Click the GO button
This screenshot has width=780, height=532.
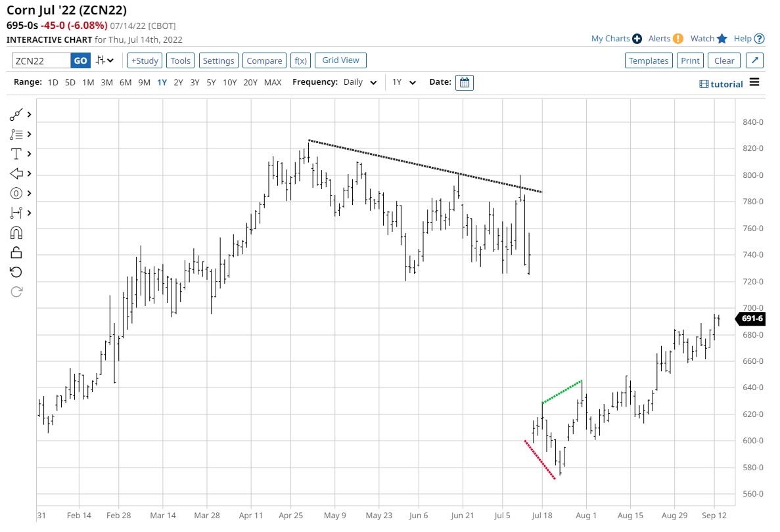point(81,60)
